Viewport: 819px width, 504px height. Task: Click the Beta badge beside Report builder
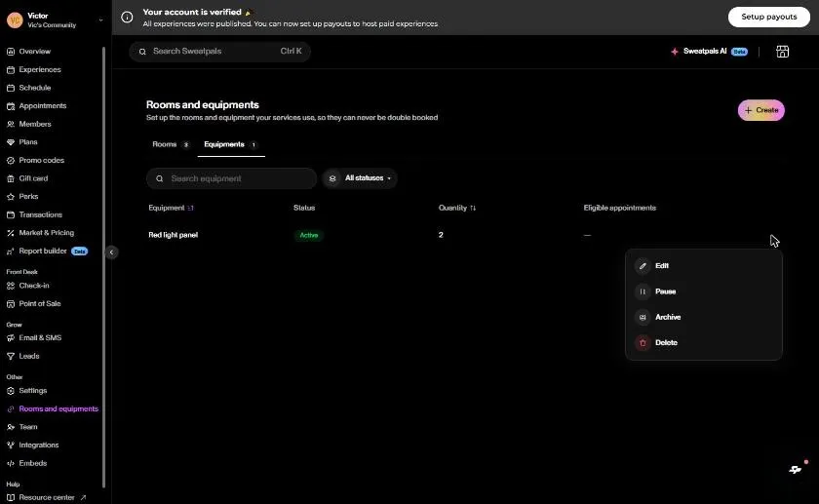click(79, 252)
